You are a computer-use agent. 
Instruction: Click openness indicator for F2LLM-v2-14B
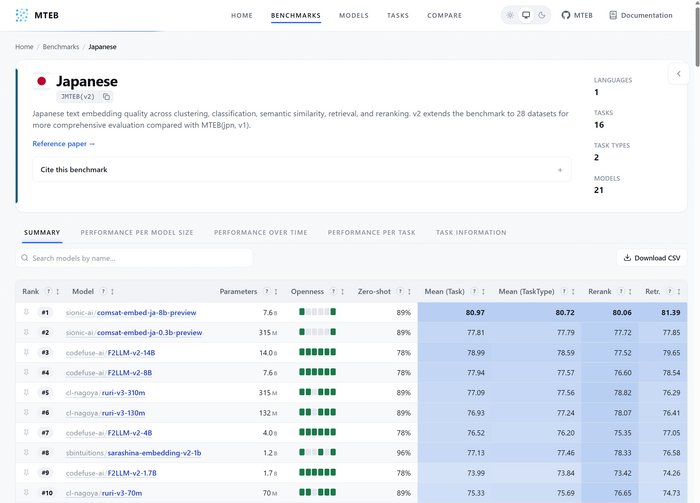coord(317,352)
